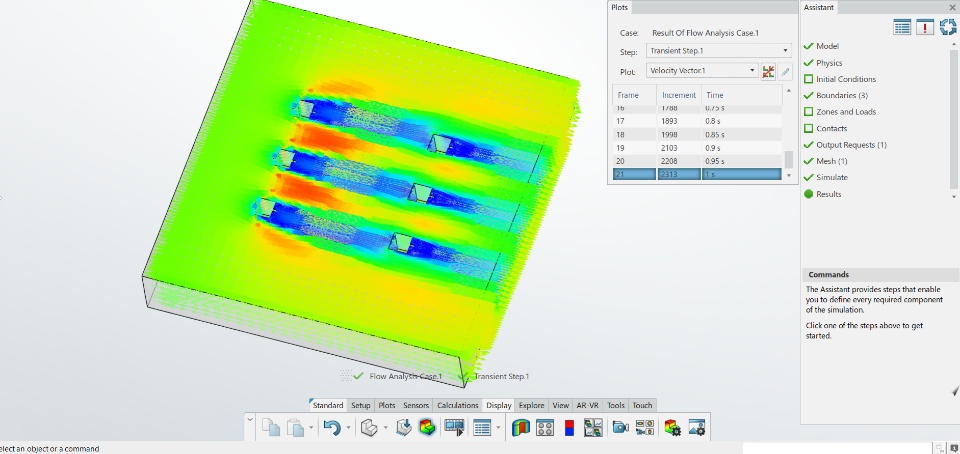Viewport: 960px width, 454px height.
Task: Click the colored cylinder section cut icon
Action: click(x=520, y=427)
